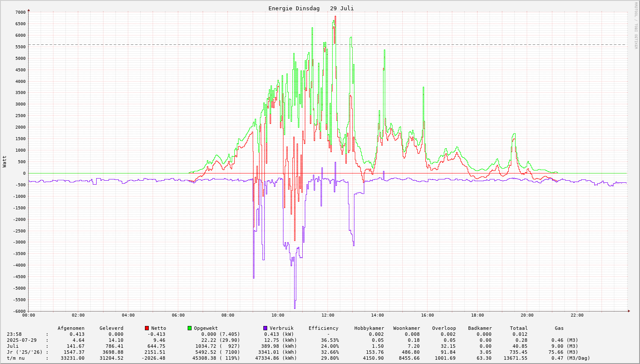The height and width of the screenshot is (364, 640).
Task: Click the chart title Energie Dinsdag 29 Juli
Action: tap(311, 9)
